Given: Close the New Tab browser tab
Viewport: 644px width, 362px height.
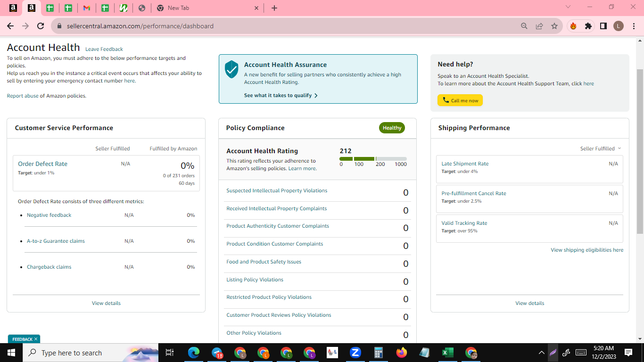Looking at the screenshot, I should coord(256,8).
